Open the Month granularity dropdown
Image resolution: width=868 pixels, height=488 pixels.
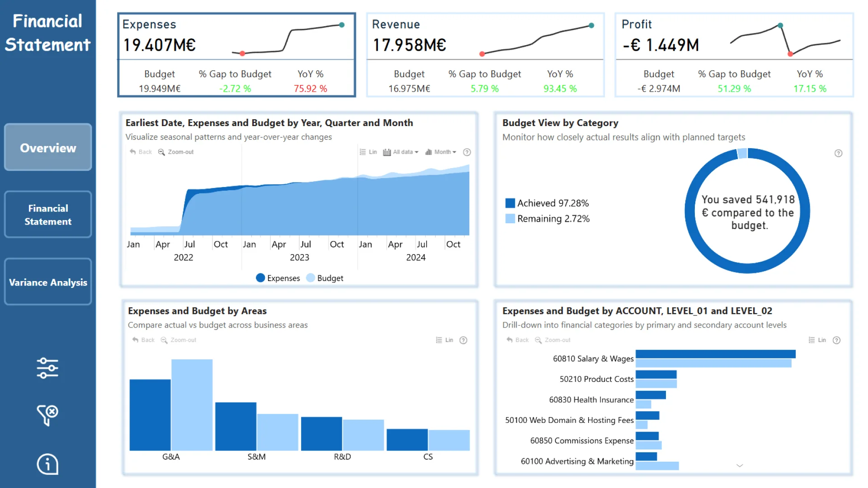click(x=441, y=152)
